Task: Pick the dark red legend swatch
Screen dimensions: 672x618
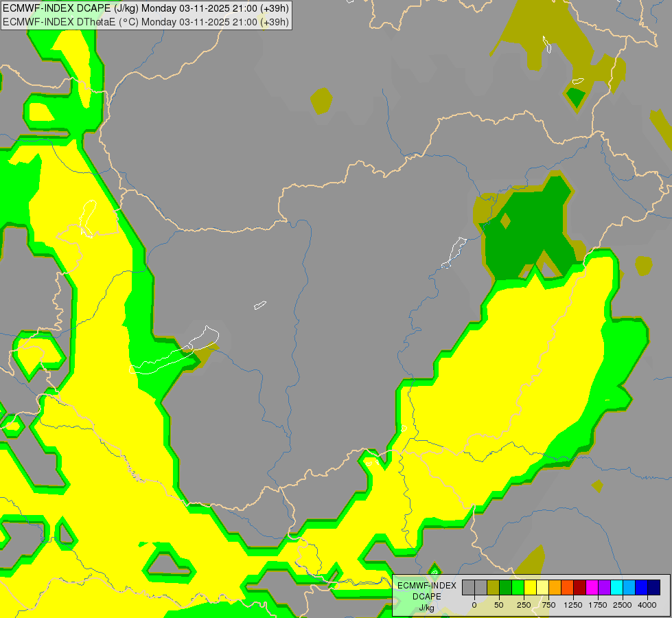Action: pyautogui.click(x=580, y=587)
